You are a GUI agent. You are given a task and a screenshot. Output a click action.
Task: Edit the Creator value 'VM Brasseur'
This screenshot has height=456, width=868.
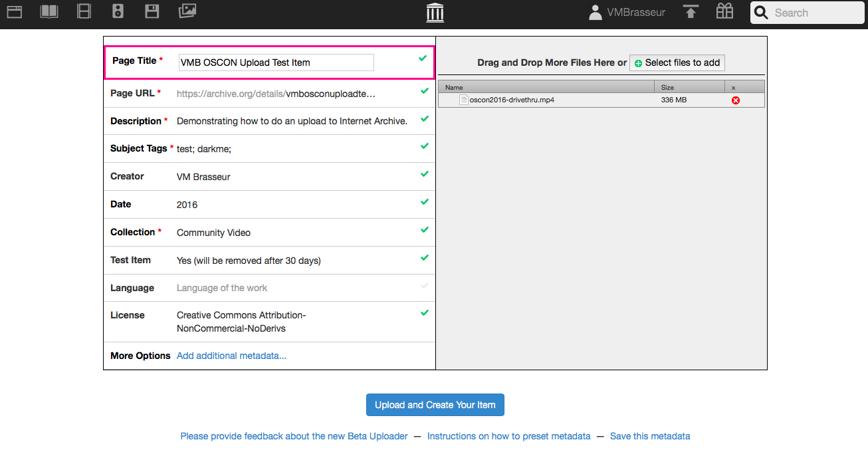(203, 177)
